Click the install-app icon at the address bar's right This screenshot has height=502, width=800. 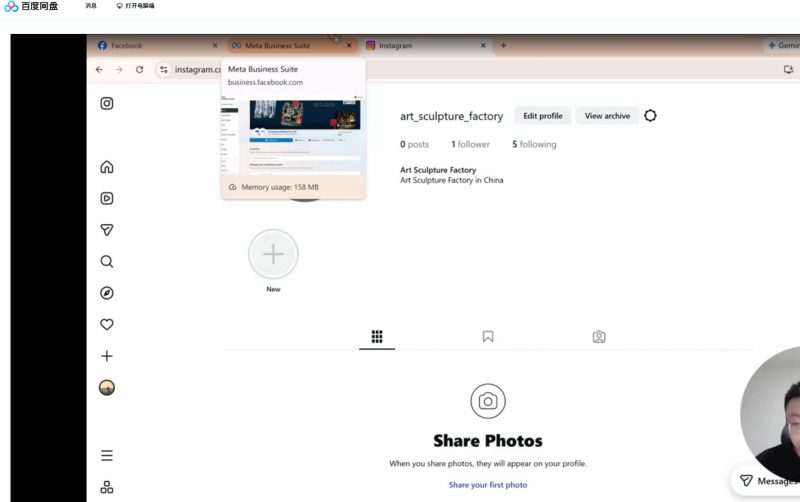[788, 69]
